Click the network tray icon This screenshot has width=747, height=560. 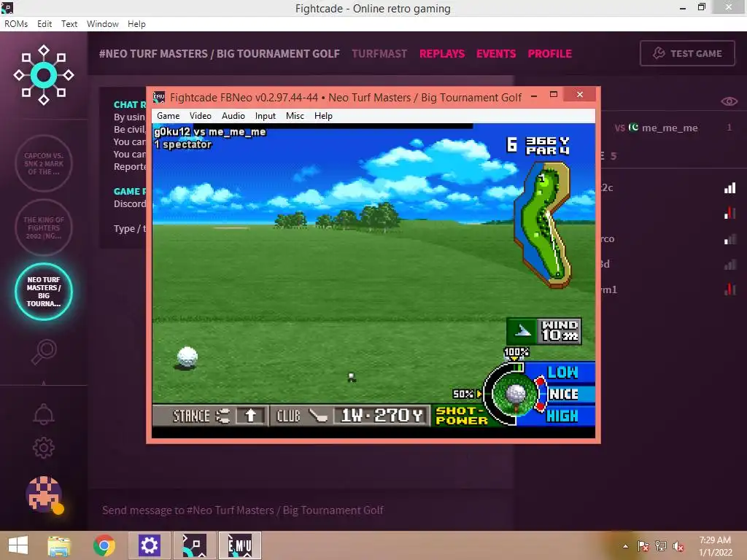(661, 546)
